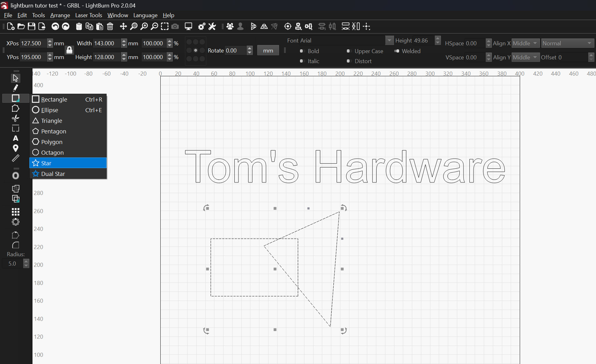Select the Measure ruler tool
Viewport: 596px width, 364px height.
[15, 158]
